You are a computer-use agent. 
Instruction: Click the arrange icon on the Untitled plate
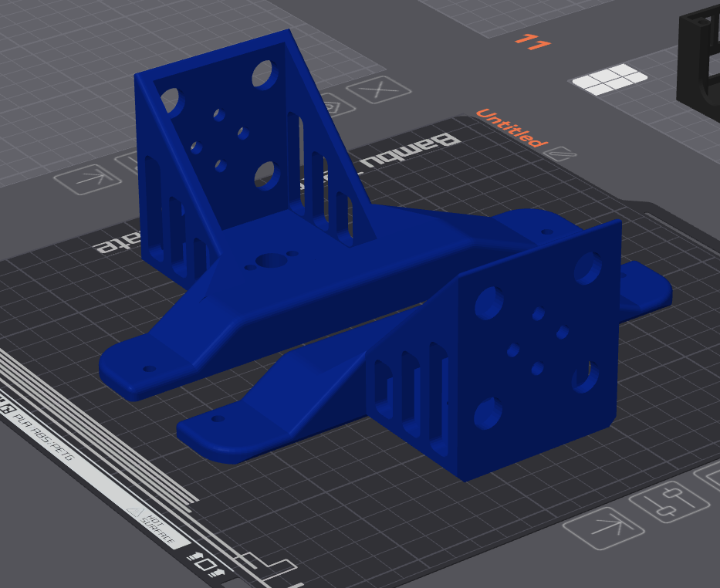tap(603, 528)
